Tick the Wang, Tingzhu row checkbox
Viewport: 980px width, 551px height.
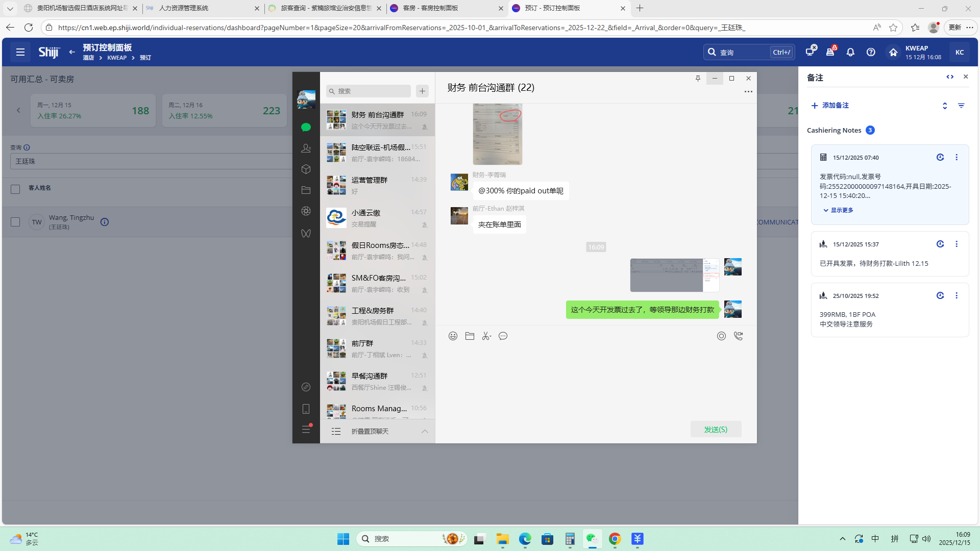point(15,222)
